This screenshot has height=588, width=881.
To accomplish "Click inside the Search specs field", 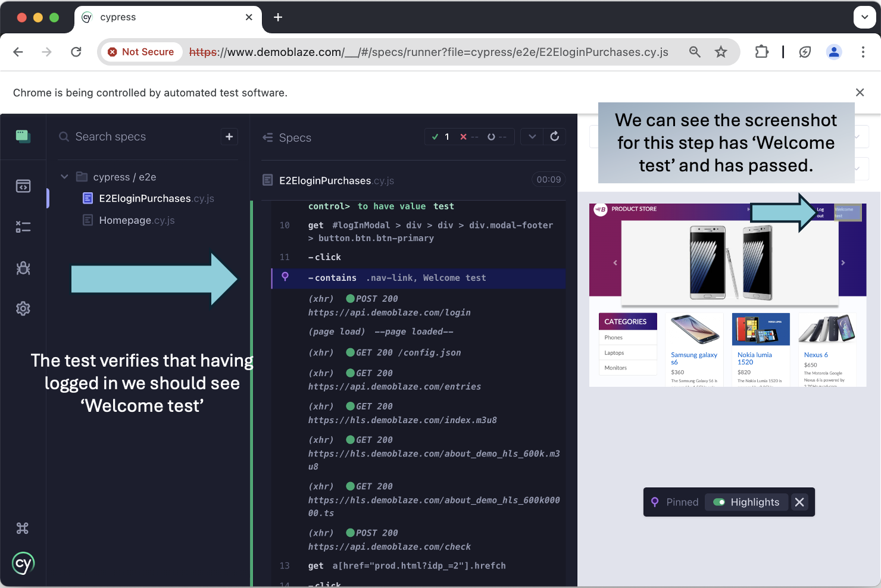I will (119, 136).
